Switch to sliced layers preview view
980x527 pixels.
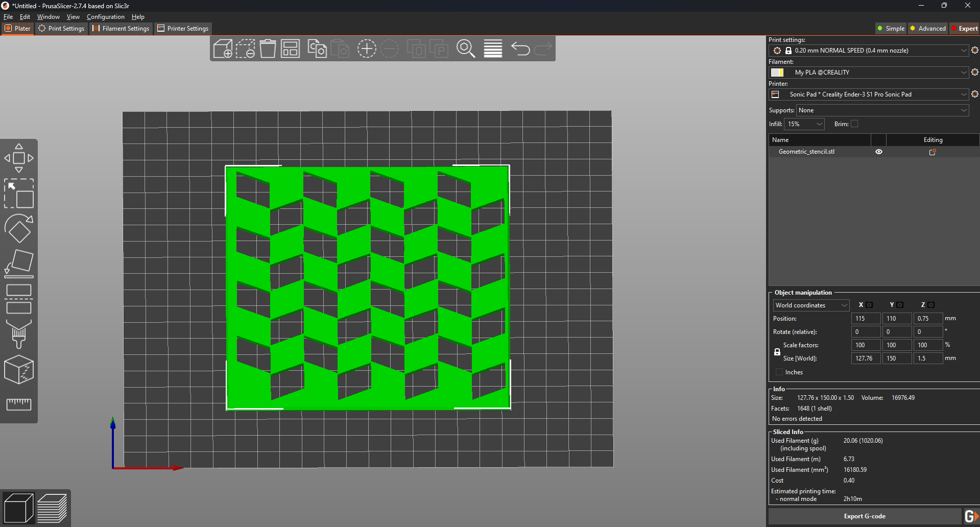click(x=52, y=508)
